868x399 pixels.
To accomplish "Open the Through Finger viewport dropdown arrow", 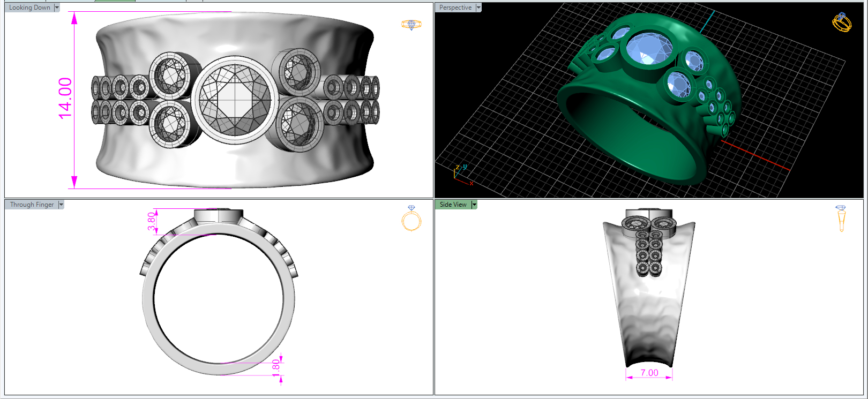I will pyautogui.click(x=61, y=205).
